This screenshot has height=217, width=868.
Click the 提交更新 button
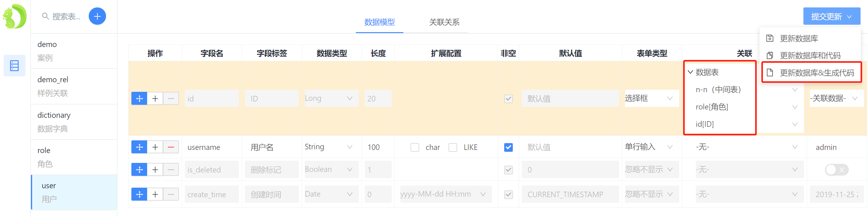coord(831,16)
